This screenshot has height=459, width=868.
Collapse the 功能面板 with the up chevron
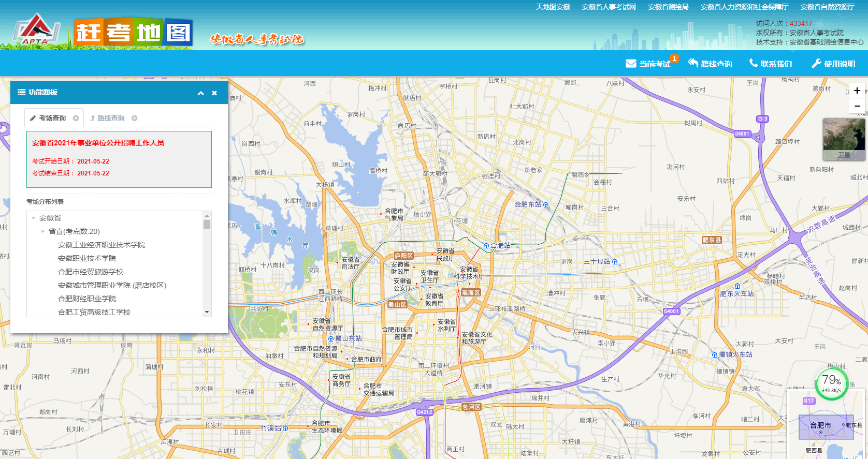click(201, 93)
